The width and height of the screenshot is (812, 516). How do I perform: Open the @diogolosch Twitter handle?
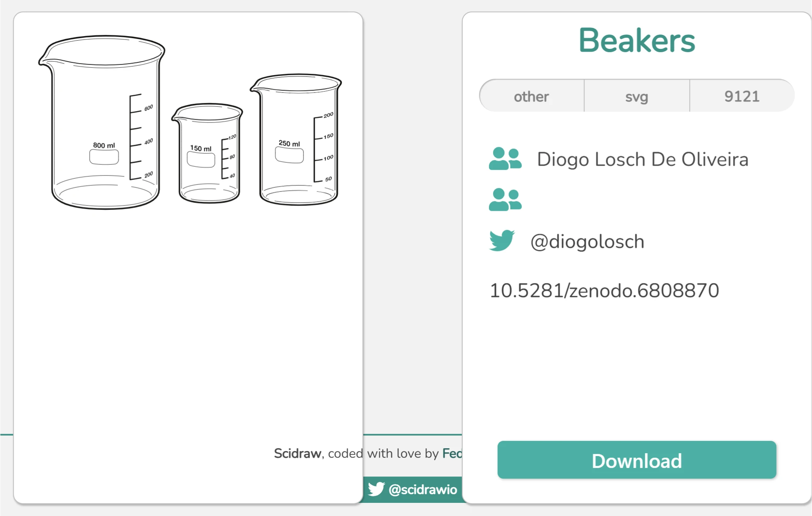pos(587,242)
